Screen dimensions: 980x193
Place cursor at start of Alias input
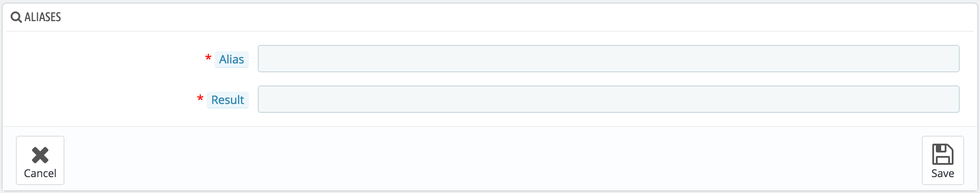(265, 59)
